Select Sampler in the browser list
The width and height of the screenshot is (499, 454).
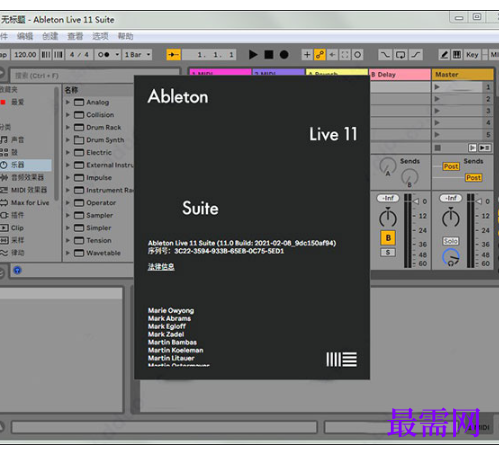[x=99, y=215]
